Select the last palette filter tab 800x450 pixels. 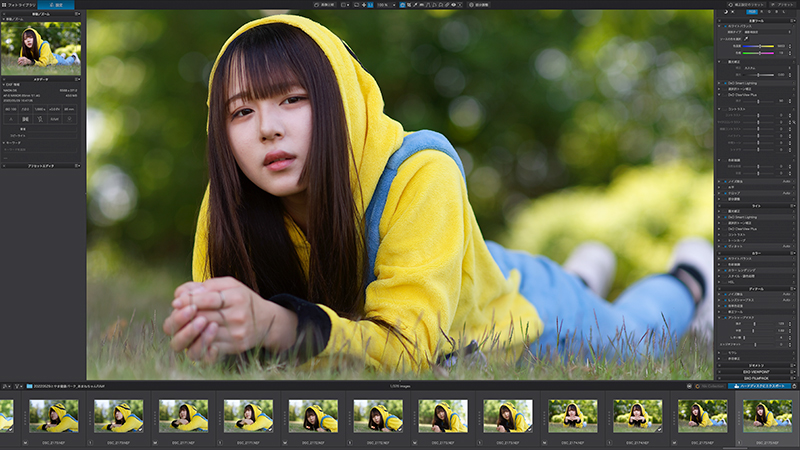[784, 12]
